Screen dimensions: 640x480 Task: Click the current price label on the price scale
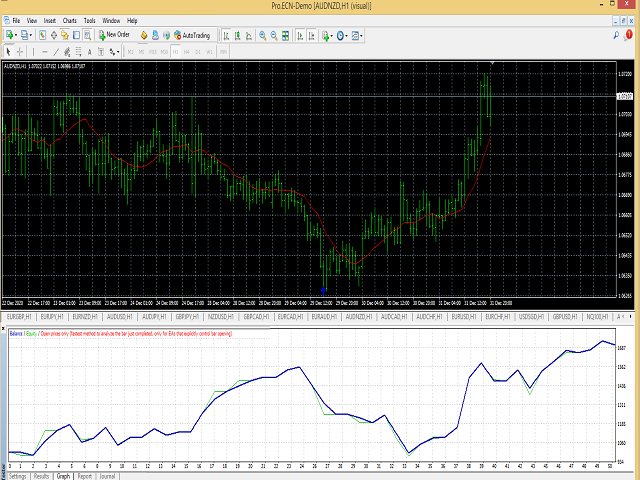tap(624, 96)
